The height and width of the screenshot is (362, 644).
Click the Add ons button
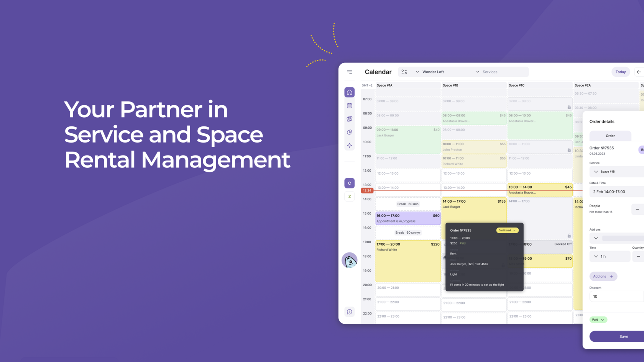tap(603, 276)
